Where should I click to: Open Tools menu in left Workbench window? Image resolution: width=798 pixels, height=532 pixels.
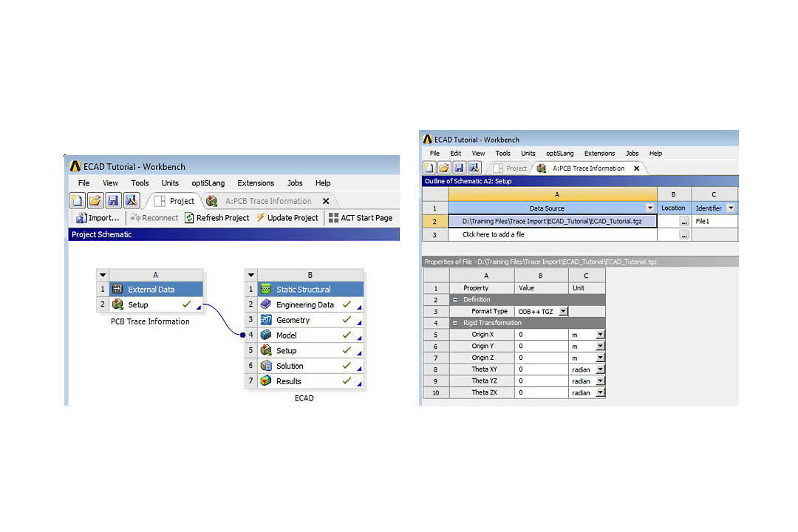140,183
